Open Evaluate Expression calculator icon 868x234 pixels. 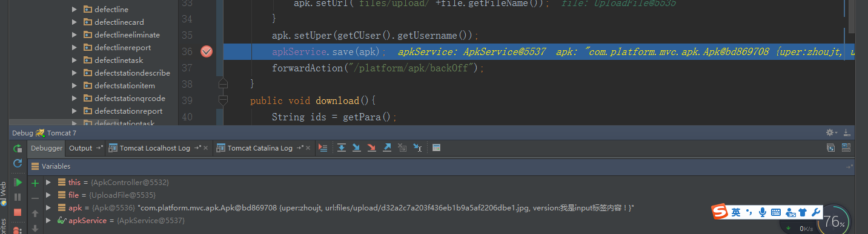[436, 148]
